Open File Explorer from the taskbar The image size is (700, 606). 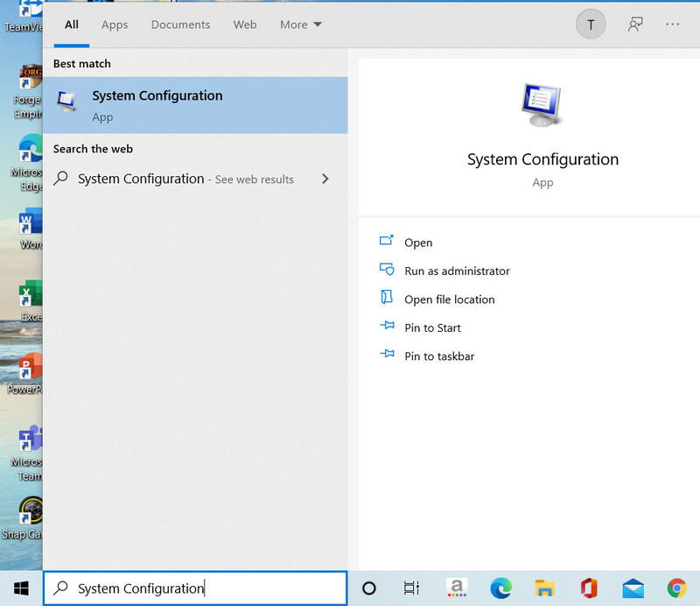544,588
